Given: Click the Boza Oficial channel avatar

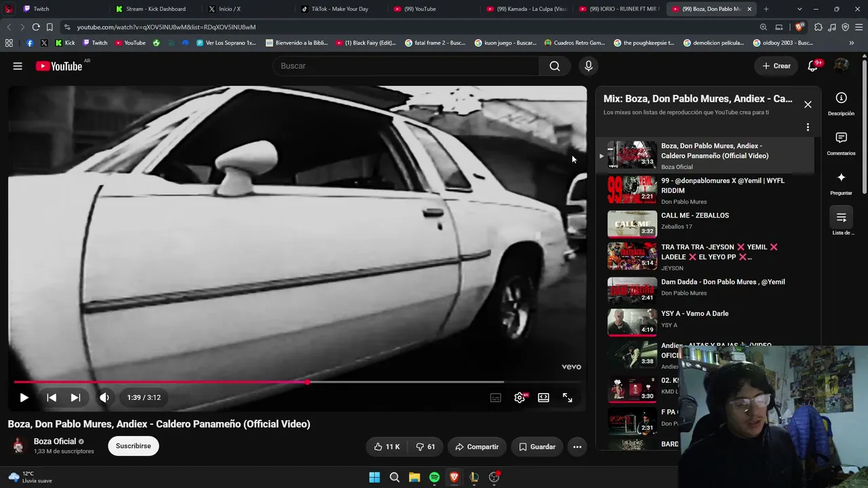Looking at the screenshot, I should 18,445.
